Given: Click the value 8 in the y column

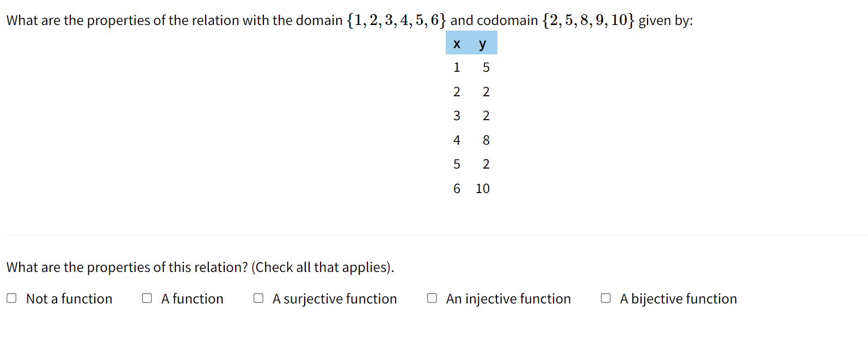Looking at the screenshot, I should [485, 140].
